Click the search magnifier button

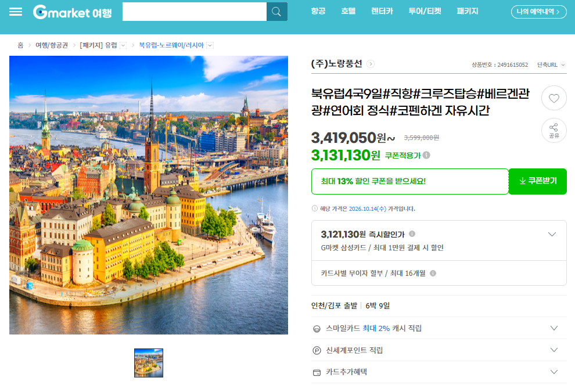(277, 12)
